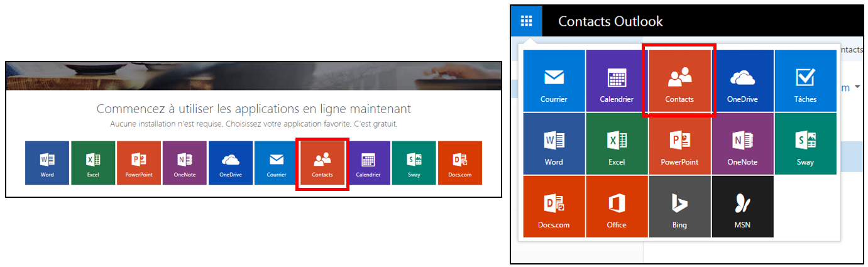Open Word tile in the online applications row
The image size is (868, 267).
click(47, 163)
